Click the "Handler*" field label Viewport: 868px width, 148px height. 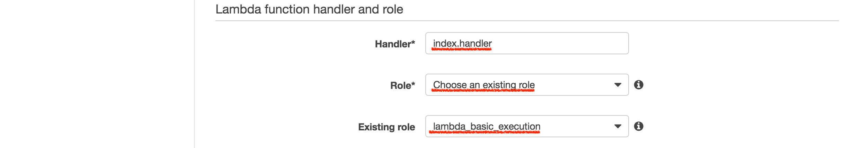pyautogui.click(x=393, y=44)
